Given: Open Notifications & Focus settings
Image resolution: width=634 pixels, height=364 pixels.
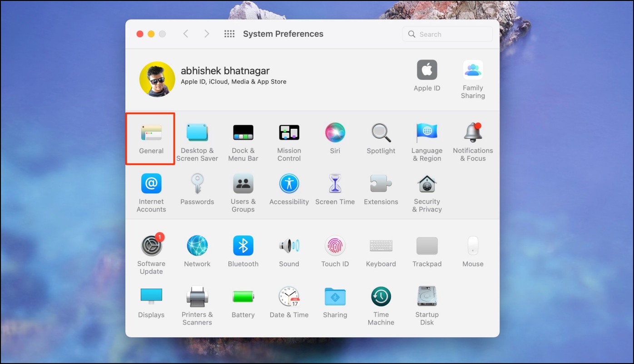Looking at the screenshot, I should tap(473, 142).
